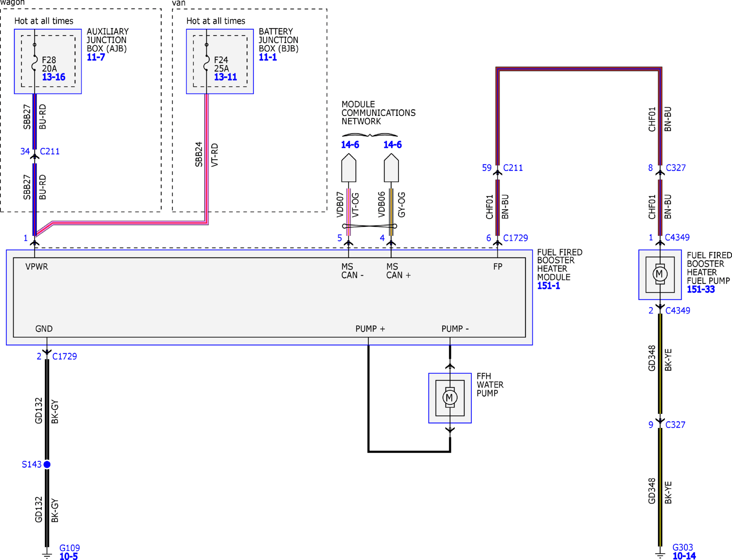Select connector label C327 at pin 8
Image resolution: width=732 pixels, height=560 pixels.
676,168
